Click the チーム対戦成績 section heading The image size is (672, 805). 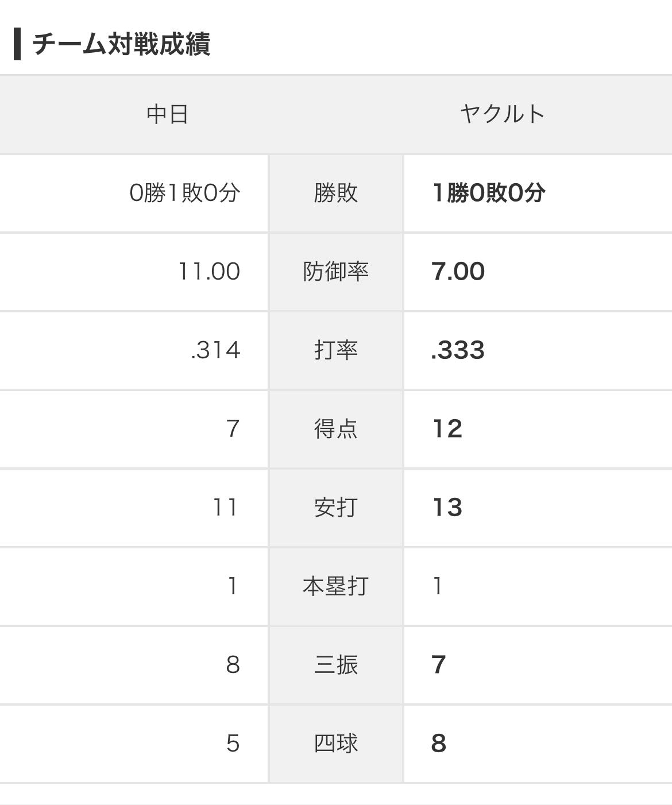pyautogui.click(x=121, y=44)
